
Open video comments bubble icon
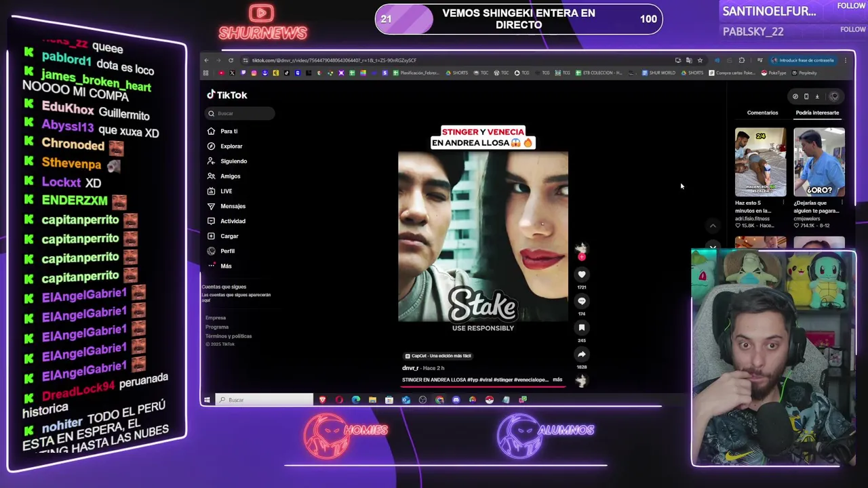click(x=581, y=301)
